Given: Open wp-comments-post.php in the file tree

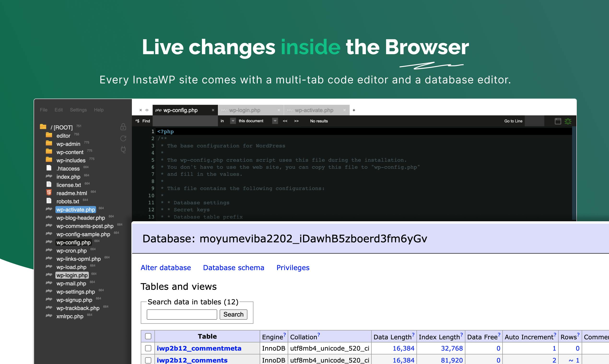Looking at the screenshot, I should 85,226.
